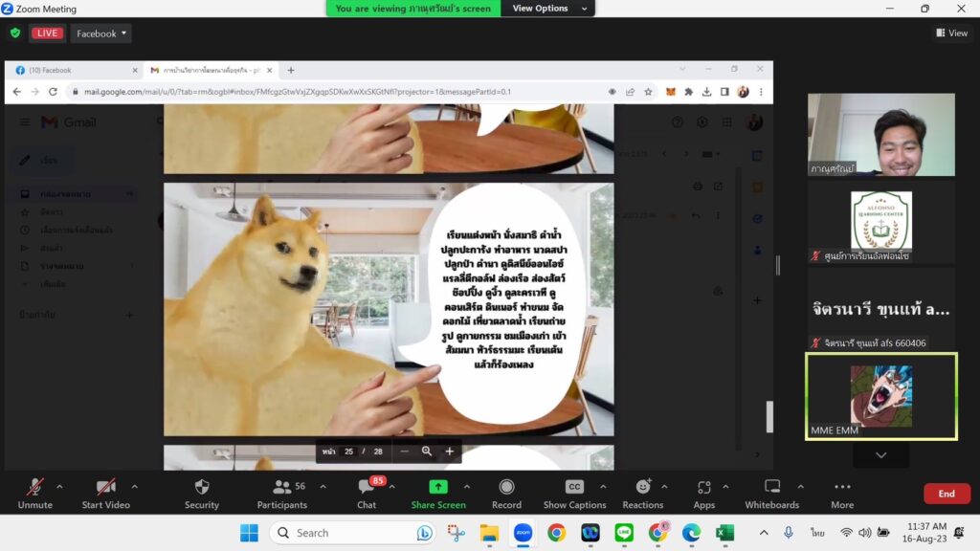Viewport: 980px width, 551px height.
Task: Expand the arrow beside Unmute
Action: tap(59, 486)
